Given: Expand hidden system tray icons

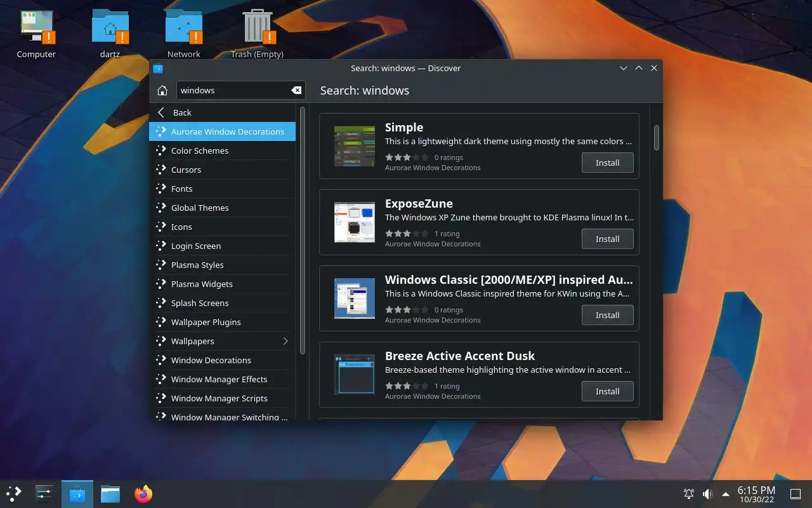Looking at the screenshot, I should coord(726,494).
